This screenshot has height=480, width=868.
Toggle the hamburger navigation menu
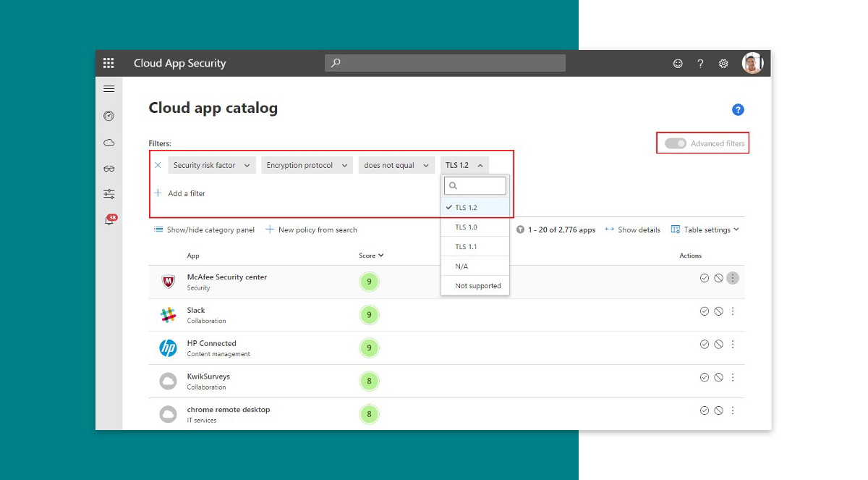tap(109, 89)
